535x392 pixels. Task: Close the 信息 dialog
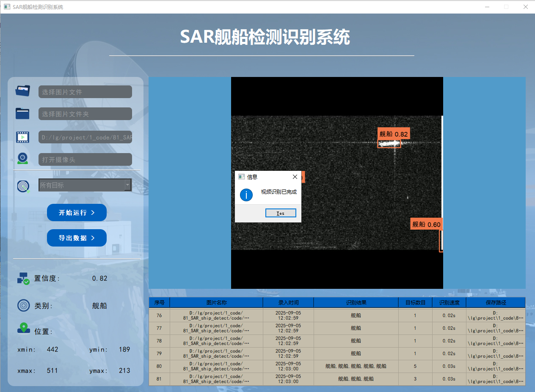(x=295, y=177)
